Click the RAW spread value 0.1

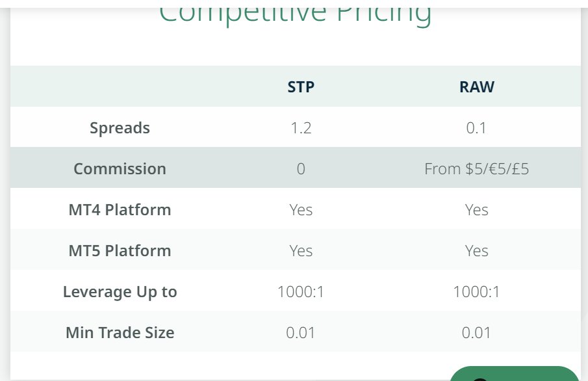click(476, 127)
